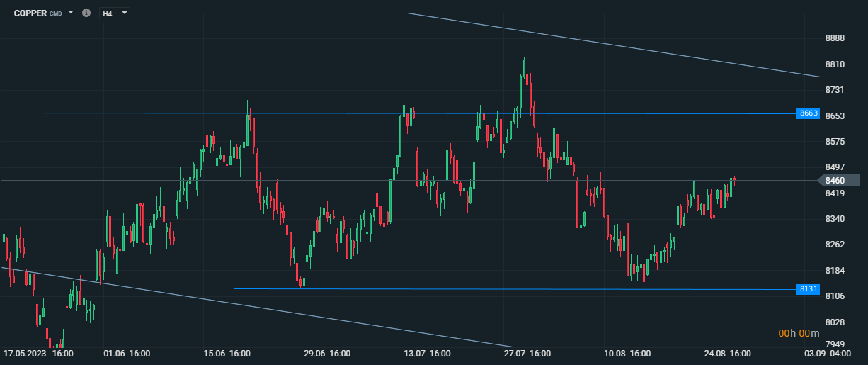Click the 29.06 16:00 time label
The image size is (868, 365).
326,353
